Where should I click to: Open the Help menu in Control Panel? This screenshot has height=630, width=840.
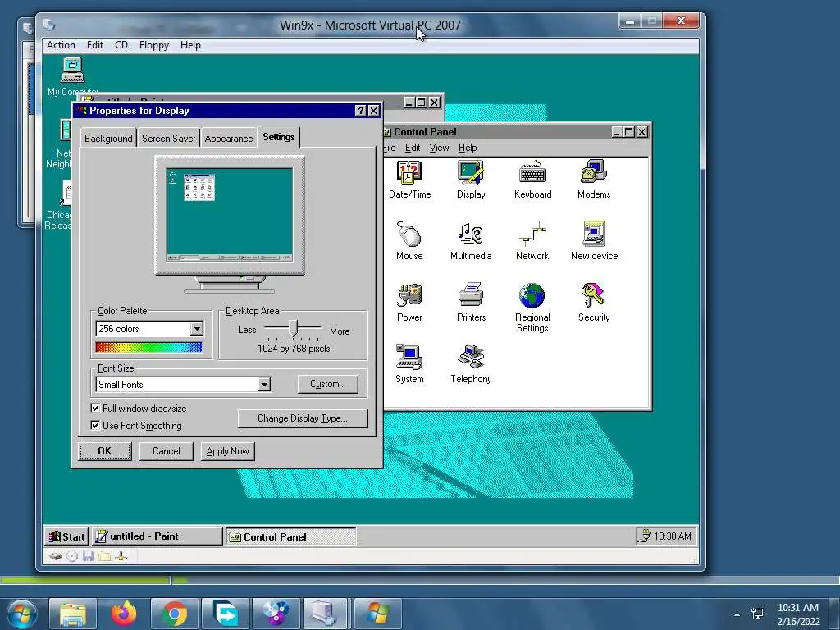pyautogui.click(x=467, y=148)
